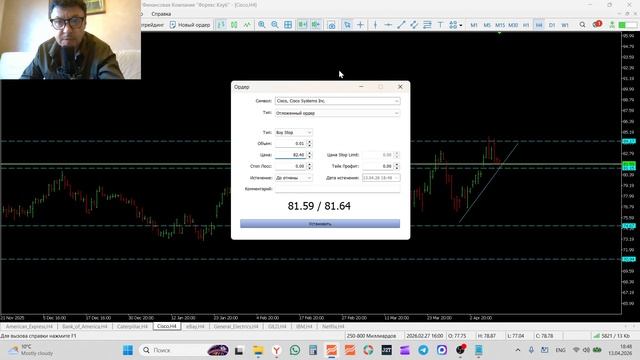
Task: Zoom out on the chart
Action: pos(275,25)
